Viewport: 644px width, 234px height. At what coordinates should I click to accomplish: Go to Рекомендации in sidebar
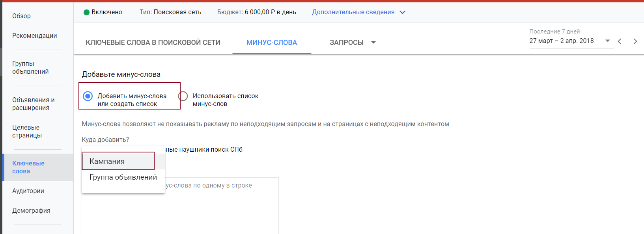coord(34,36)
